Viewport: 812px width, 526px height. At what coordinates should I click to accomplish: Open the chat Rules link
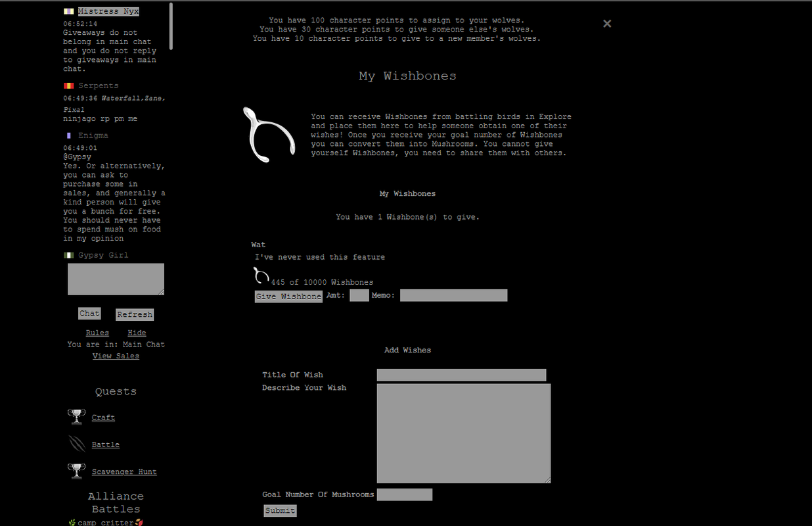tap(97, 333)
